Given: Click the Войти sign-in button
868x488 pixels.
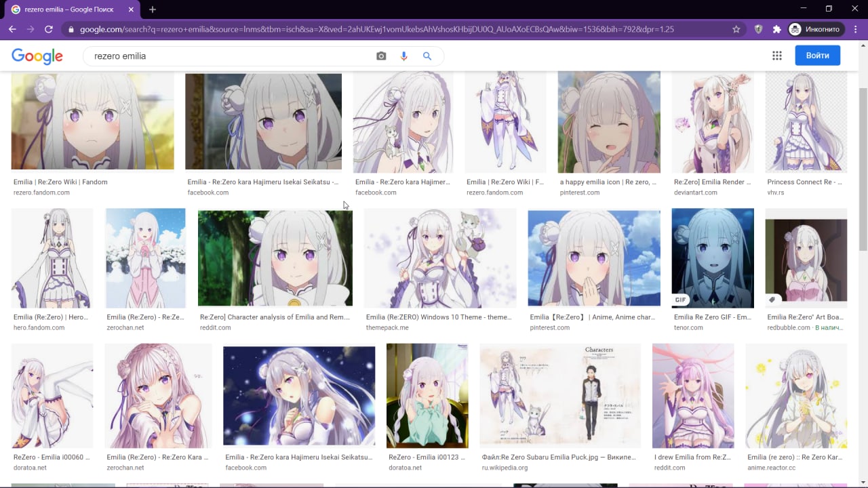Looking at the screenshot, I should [x=818, y=56].
